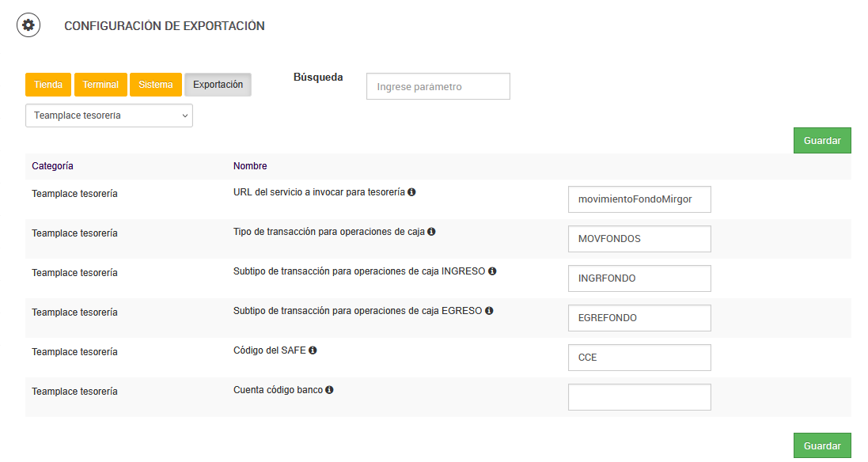Click info icon for caja INGRESO subtipo
This screenshot has width=868, height=462.
point(492,271)
